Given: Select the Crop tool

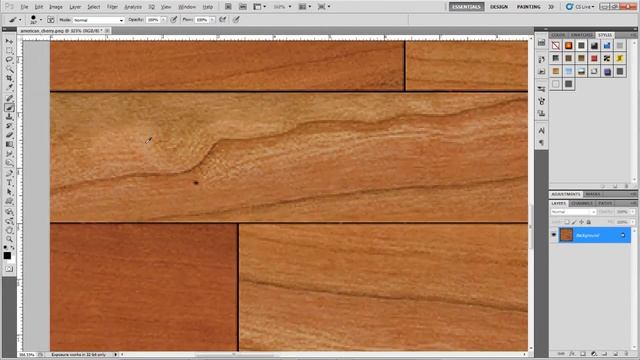Looking at the screenshot, I should click(9, 78).
